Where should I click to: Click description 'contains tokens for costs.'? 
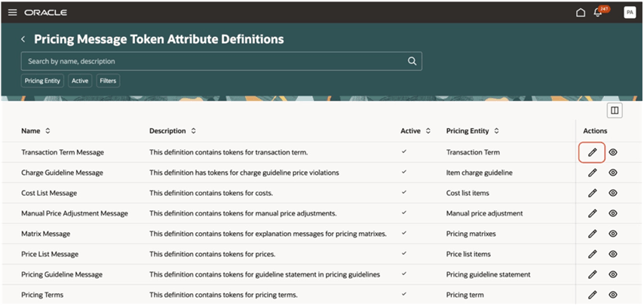(x=211, y=193)
